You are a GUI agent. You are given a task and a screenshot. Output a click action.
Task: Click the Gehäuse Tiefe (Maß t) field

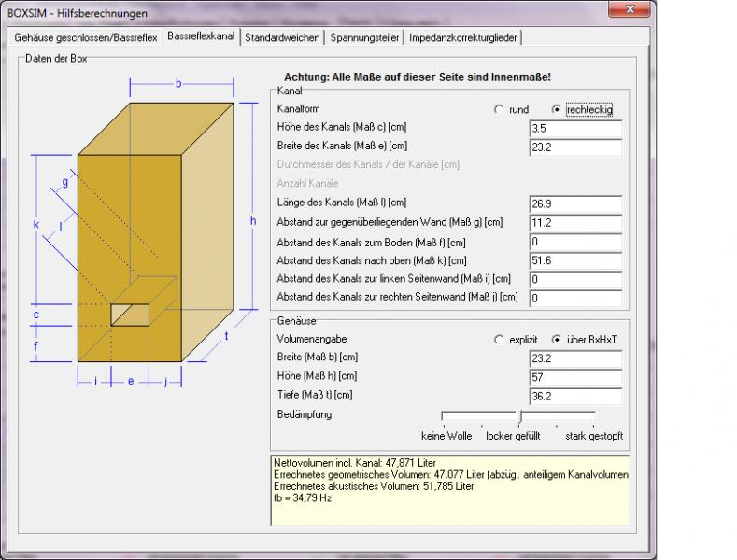(574, 396)
